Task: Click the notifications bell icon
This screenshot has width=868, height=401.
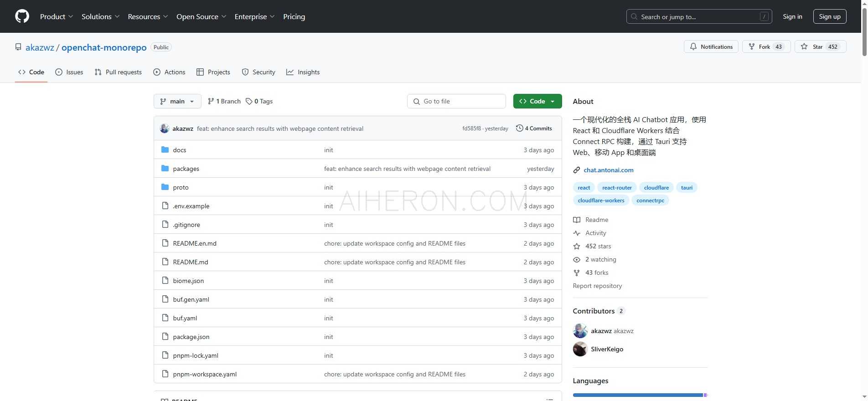Action: tap(693, 46)
